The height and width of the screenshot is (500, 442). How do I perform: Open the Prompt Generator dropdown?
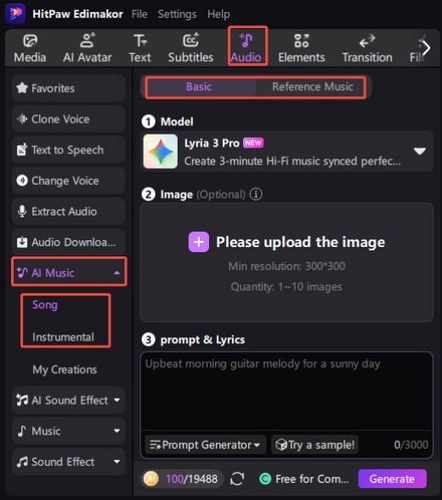coord(205,445)
